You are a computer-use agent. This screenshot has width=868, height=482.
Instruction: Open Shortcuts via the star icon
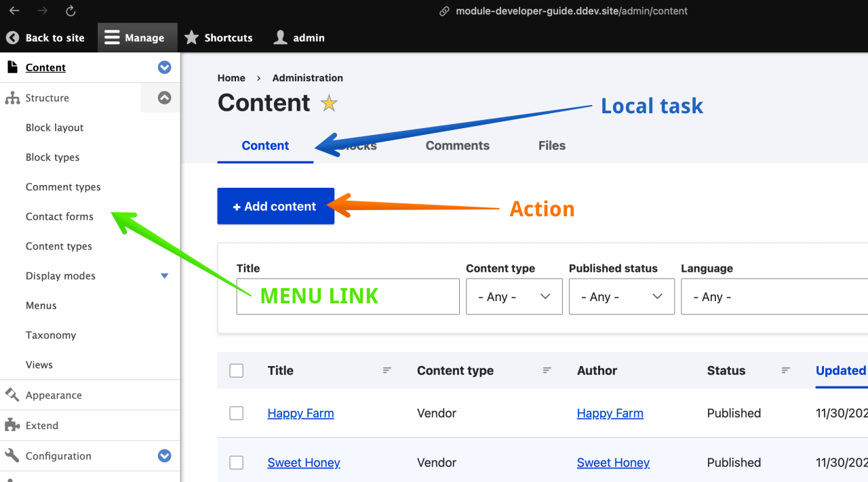(x=192, y=37)
